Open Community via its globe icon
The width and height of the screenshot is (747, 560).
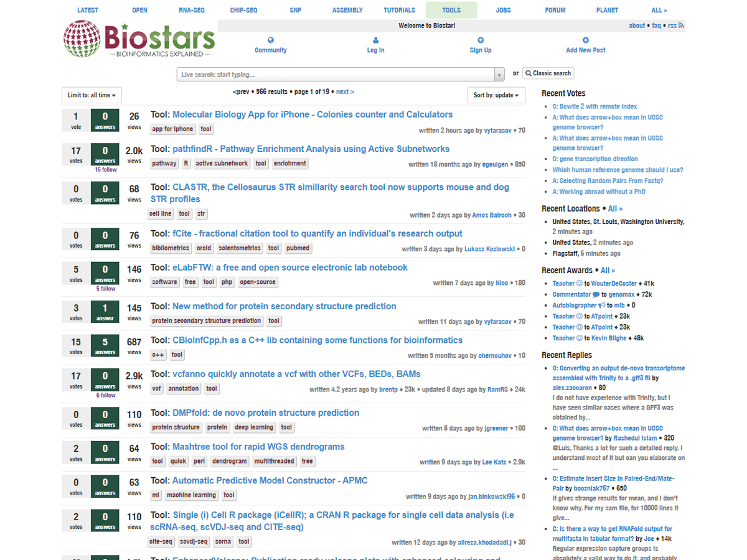[271, 40]
